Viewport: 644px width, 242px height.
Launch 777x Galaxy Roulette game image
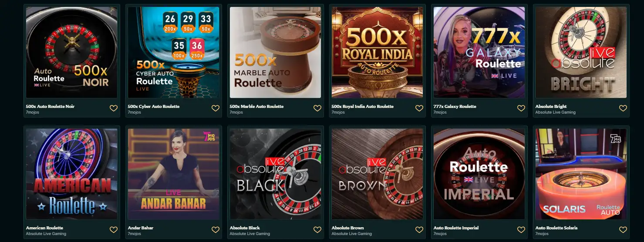(479, 52)
